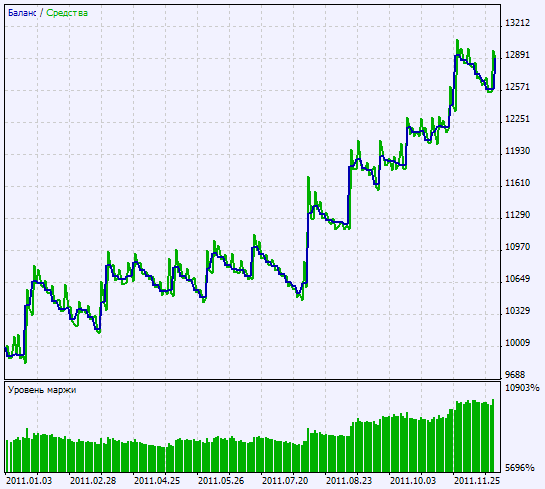Image resolution: width=545 pixels, height=489 pixels.
Task: Click the 11610 axis label
Action: click(517, 183)
